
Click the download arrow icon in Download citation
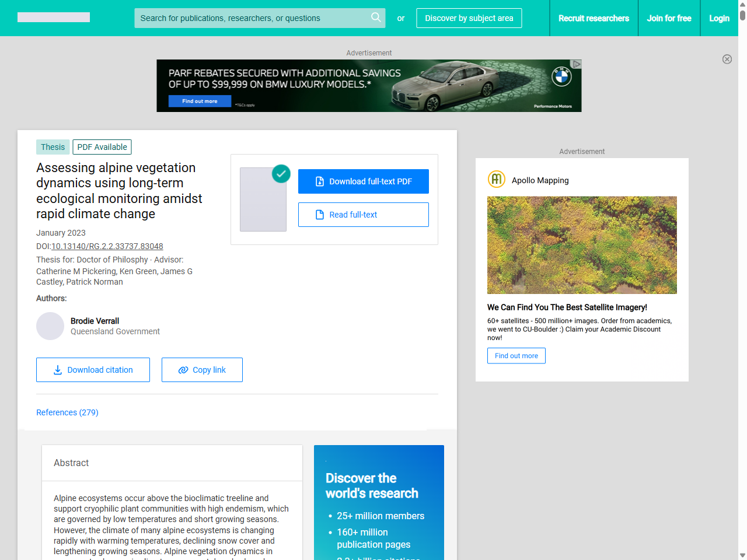click(58, 370)
